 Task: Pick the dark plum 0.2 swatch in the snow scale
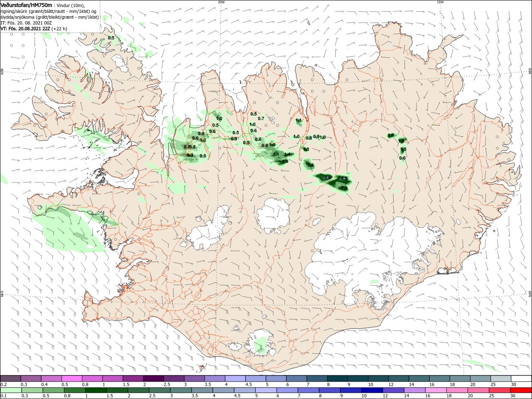(x=10, y=379)
